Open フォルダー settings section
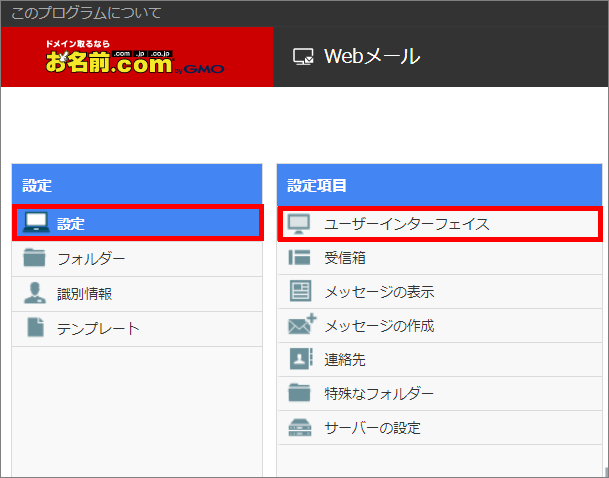The width and height of the screenshot is (609, 478). point(137,259)
